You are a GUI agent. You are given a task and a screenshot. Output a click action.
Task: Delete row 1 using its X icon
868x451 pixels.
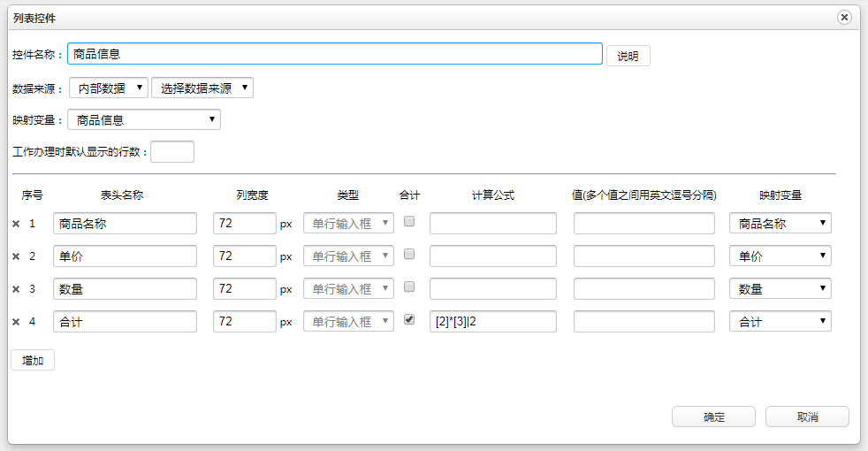click(x=16, y=225)
